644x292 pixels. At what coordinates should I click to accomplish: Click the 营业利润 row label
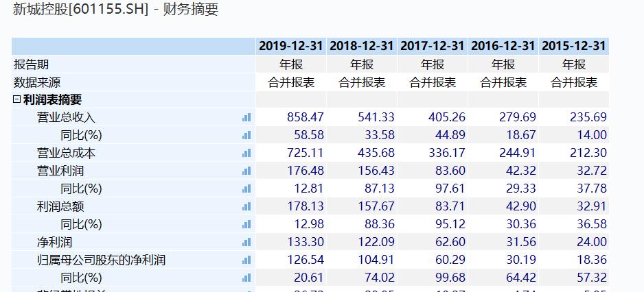pyautogui.click(x=60, y=171)
